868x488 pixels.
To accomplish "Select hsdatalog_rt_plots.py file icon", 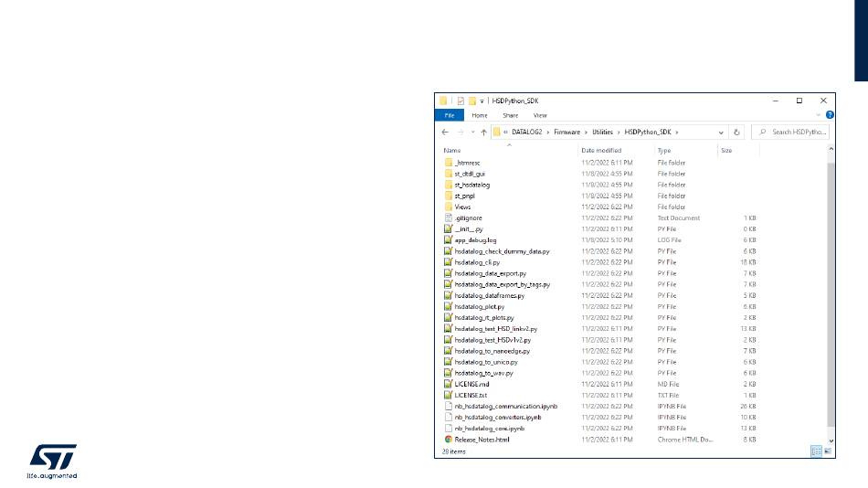I will [x=449, y=317].
